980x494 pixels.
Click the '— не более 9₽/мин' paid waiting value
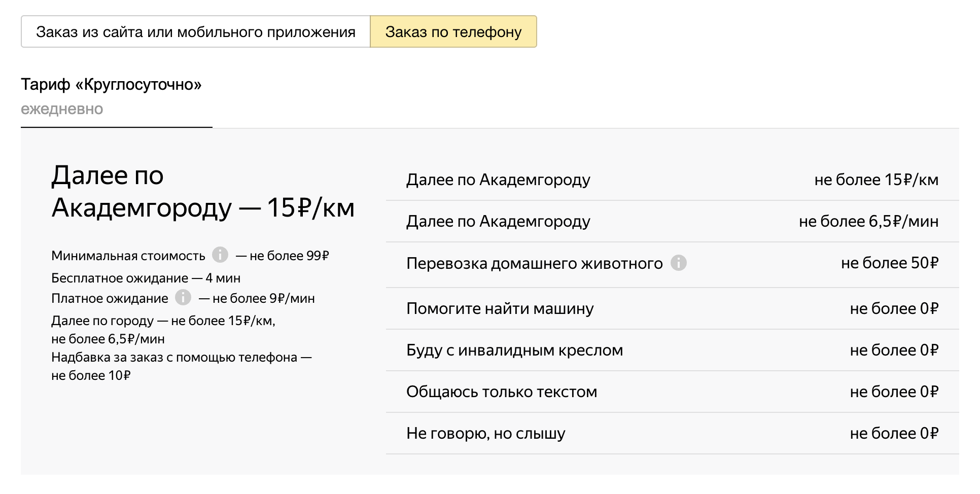pyautogui.click(x=257, y=298)
